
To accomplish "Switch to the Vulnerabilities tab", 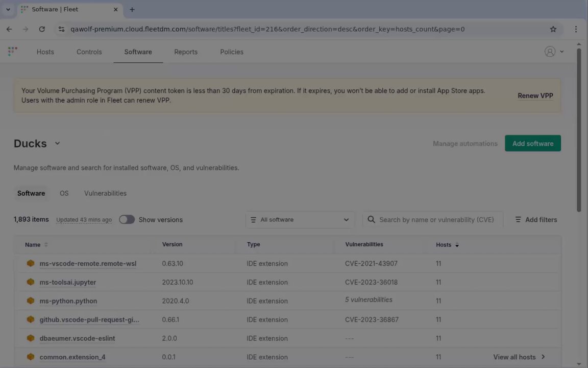I will coord(105,193).
